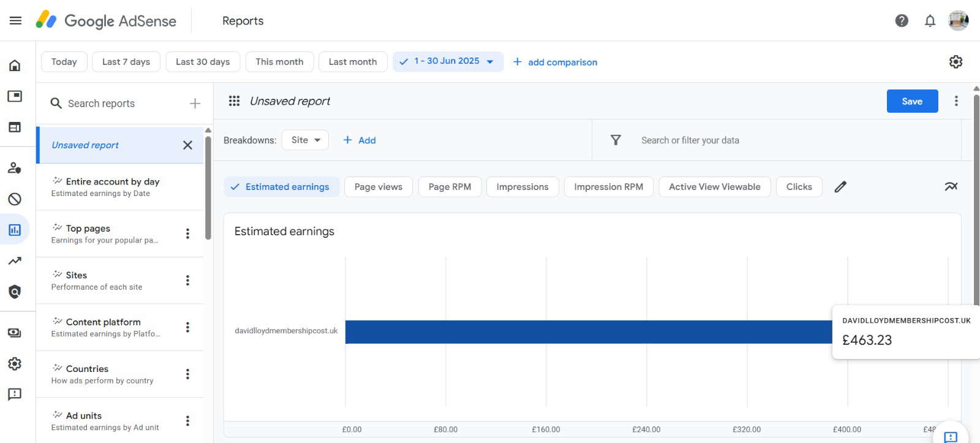Viewport: 980px width, 443px height.
Task: Open more options for Top pages report
Action: point(187,233)
